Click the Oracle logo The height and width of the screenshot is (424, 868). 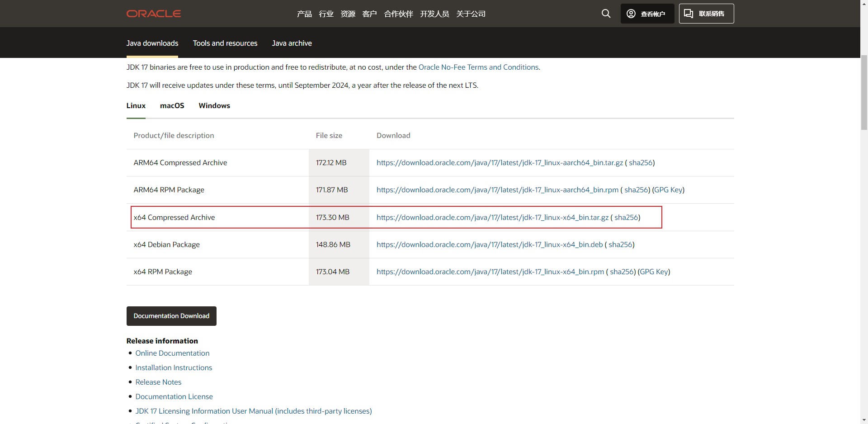tap(154, 14)
